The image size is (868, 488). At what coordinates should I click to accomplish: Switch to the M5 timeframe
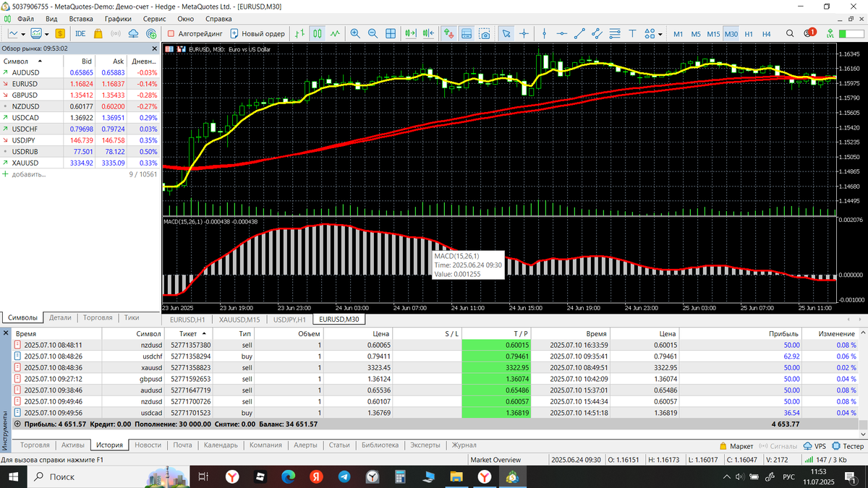coord(696,34)
